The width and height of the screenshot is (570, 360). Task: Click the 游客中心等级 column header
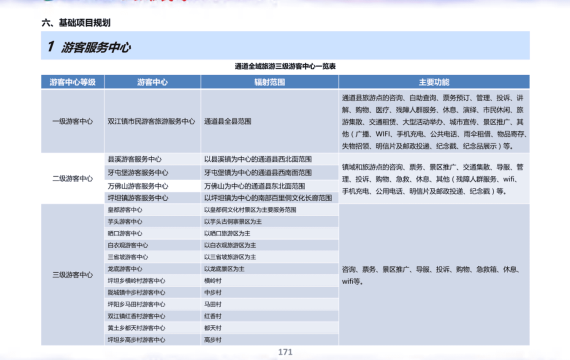[x=73, y=82]
